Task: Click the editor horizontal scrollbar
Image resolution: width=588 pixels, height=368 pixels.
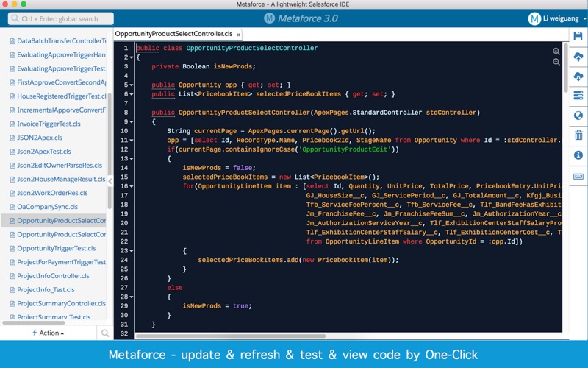Action: 231,336
